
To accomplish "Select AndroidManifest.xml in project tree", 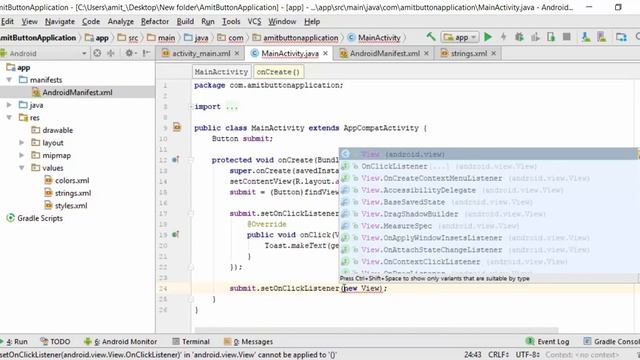I will [77, 93].
